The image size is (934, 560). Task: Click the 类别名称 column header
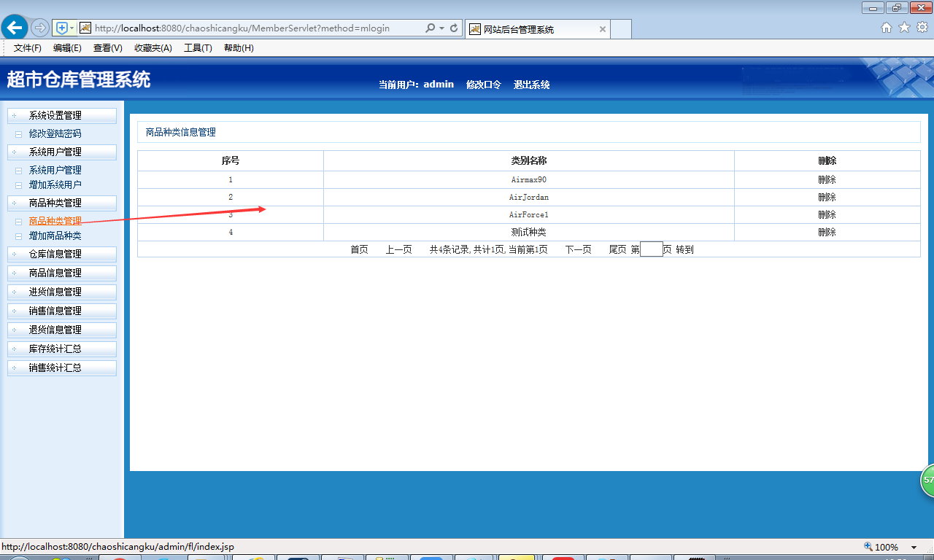pos(529,161)
